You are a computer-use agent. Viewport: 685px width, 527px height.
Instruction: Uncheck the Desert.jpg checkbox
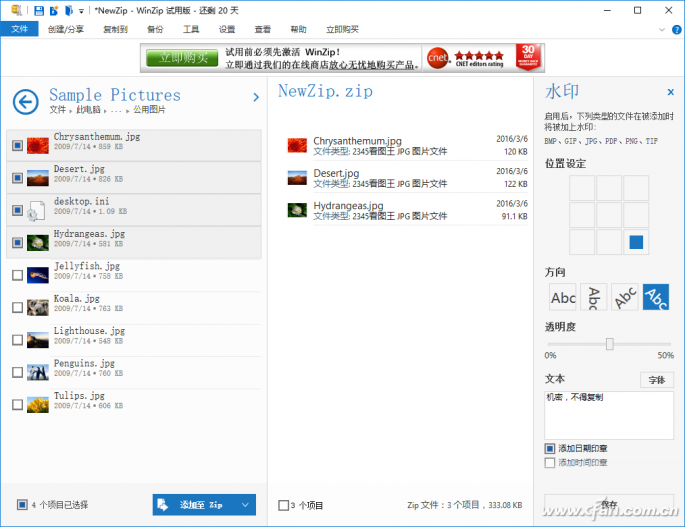(x=17, y=177)
